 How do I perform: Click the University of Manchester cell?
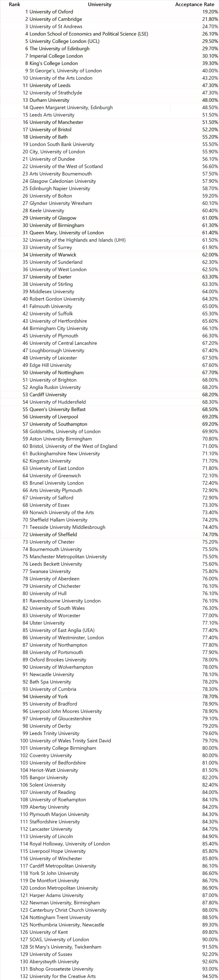[x=56, y=122]
